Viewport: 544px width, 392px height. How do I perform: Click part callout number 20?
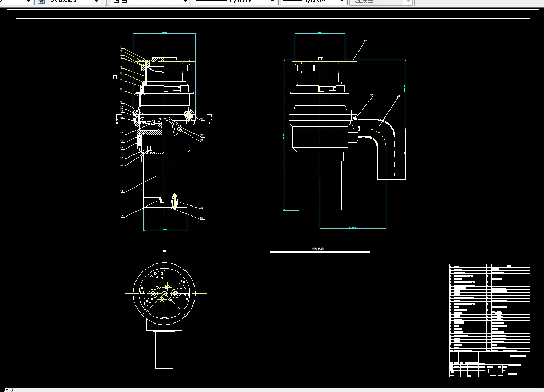click(201, 218)
